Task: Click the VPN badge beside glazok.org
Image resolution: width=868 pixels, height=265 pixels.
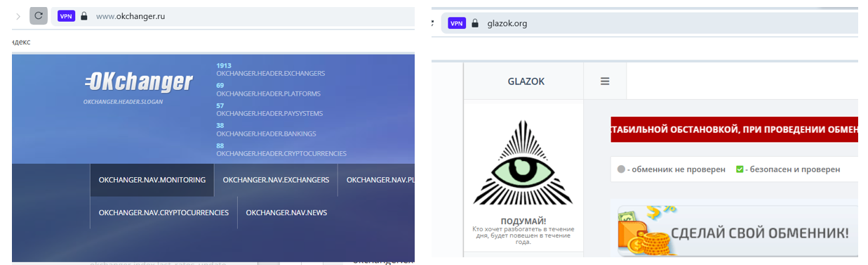Action: click(457, 23)
